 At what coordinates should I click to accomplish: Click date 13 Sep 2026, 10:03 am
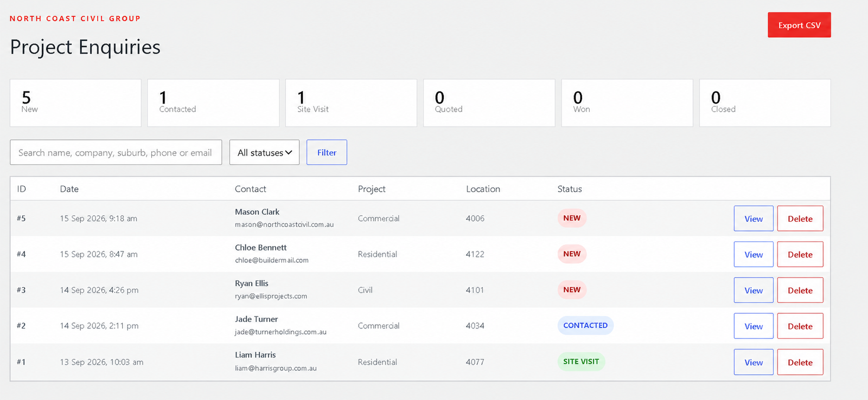point(101,362)
